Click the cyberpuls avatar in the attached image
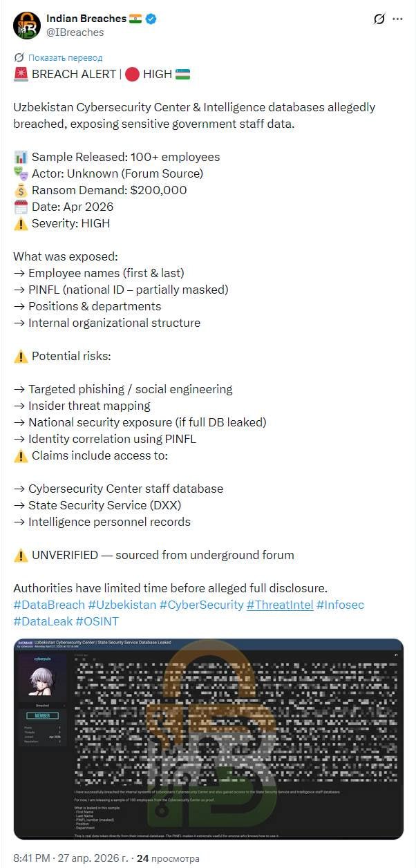The image size is (416, 868). pos(42,679)
